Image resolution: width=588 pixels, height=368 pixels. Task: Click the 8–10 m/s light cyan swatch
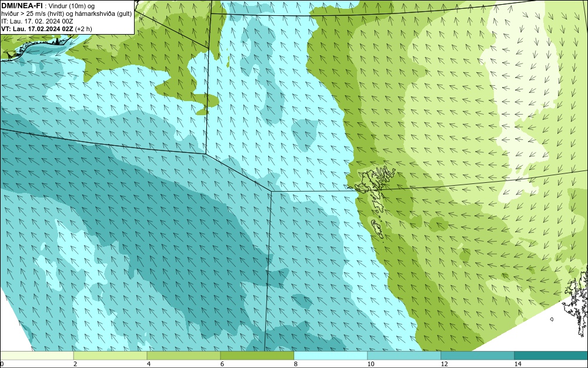point(330,355)
